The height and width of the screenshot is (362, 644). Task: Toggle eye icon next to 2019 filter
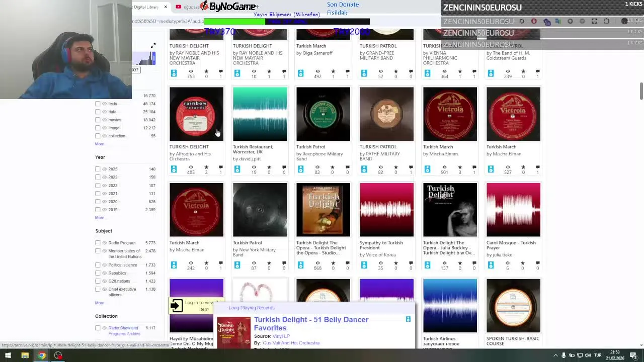point(104,210)
